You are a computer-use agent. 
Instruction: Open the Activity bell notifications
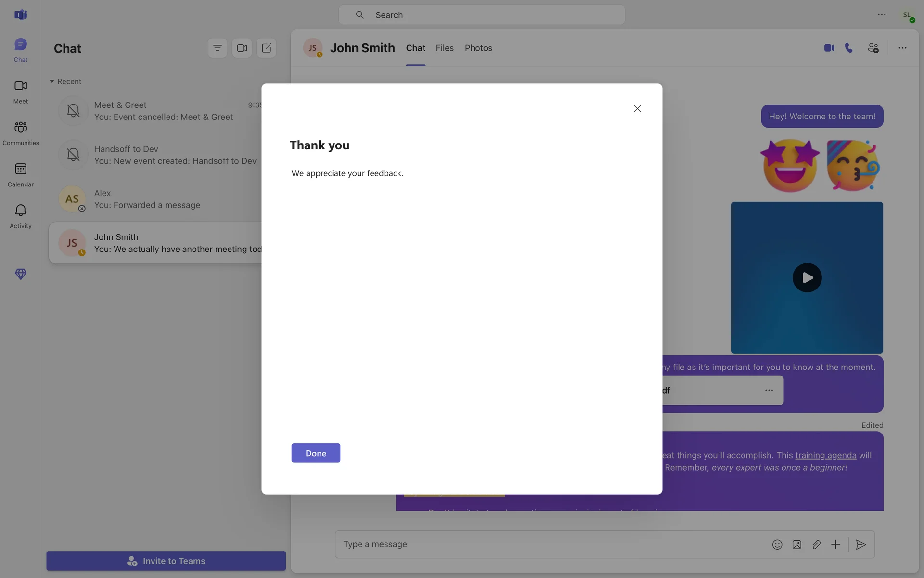point(20,216)
